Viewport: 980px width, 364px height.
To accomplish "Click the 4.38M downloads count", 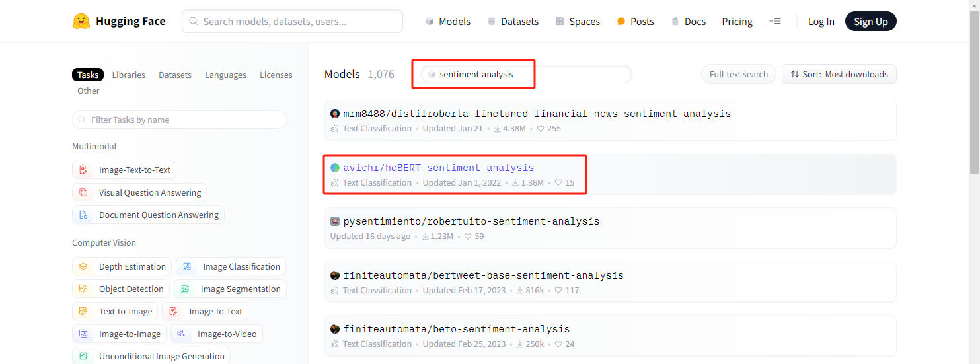I will [x=509, y=128].
